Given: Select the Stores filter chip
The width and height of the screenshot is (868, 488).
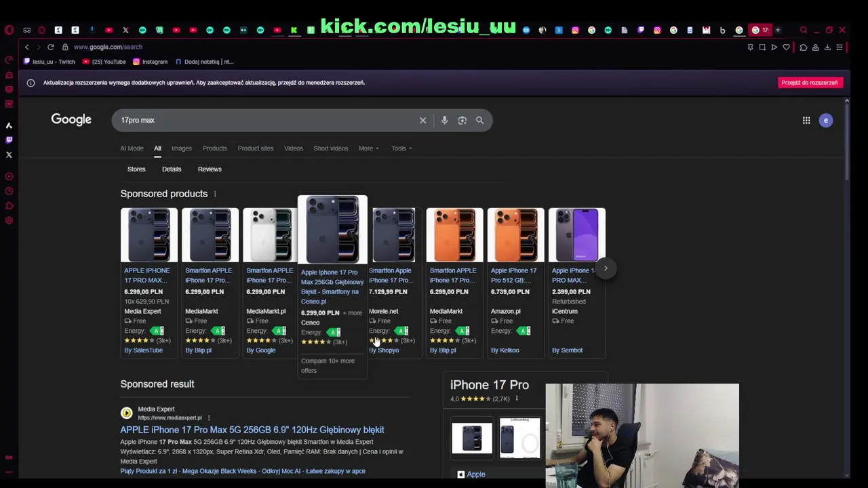Looking at the screenshot, I should coord(136,169).
